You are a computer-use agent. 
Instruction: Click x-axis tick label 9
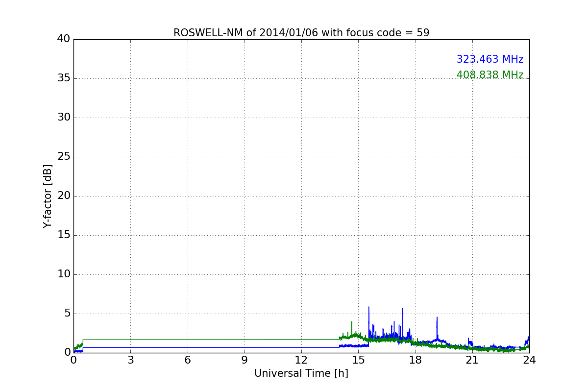(245, 360)
